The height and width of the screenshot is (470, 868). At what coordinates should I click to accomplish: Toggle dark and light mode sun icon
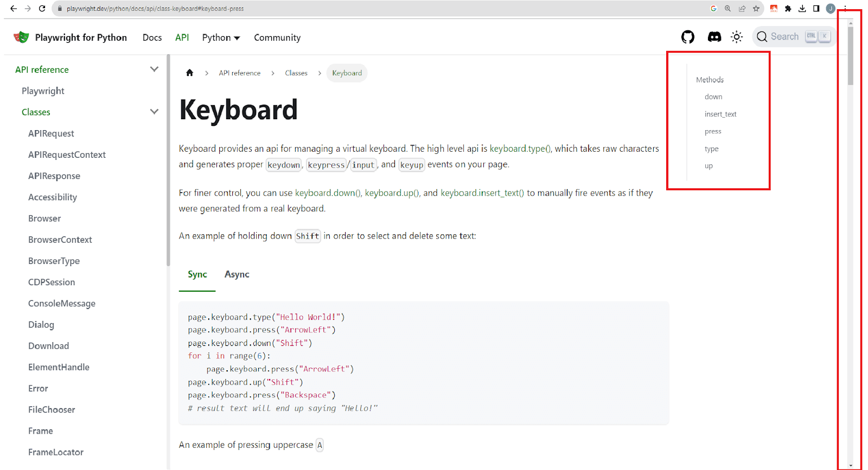pyautogui.click(x=737, y=37)
